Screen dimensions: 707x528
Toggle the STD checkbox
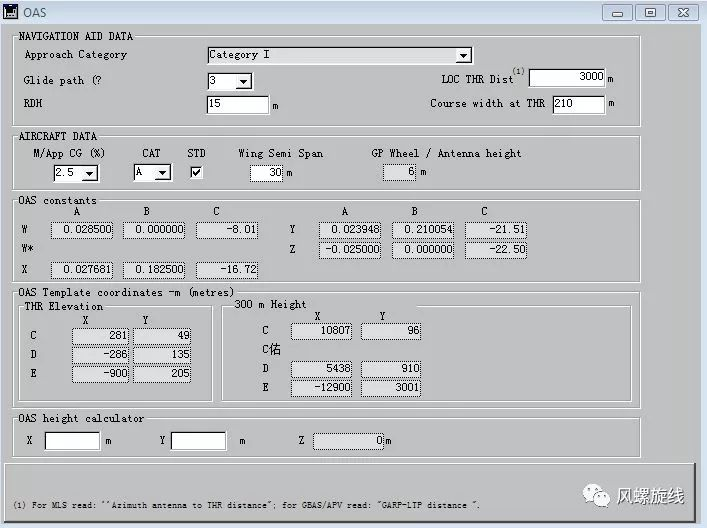(196, 172)
